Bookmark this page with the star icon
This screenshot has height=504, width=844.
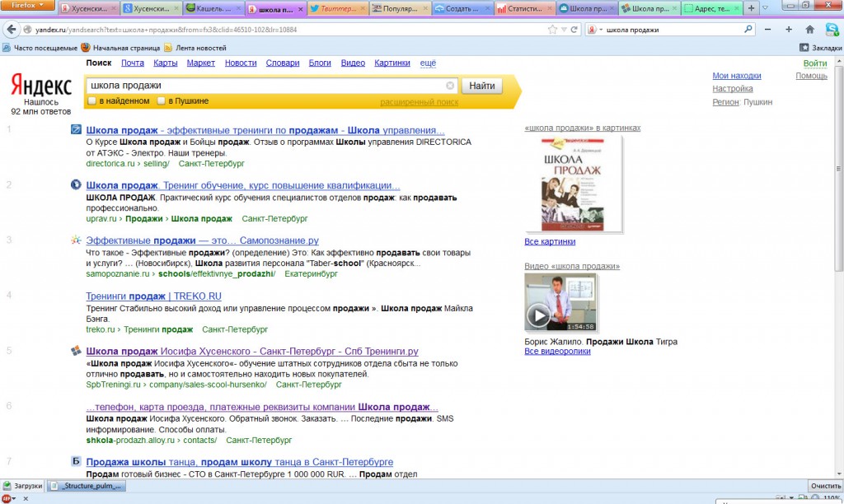[552, 30]
